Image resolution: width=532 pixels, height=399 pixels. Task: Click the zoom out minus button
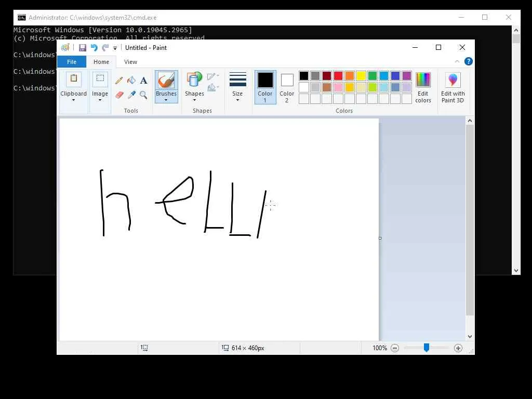(x=395, y=348)
